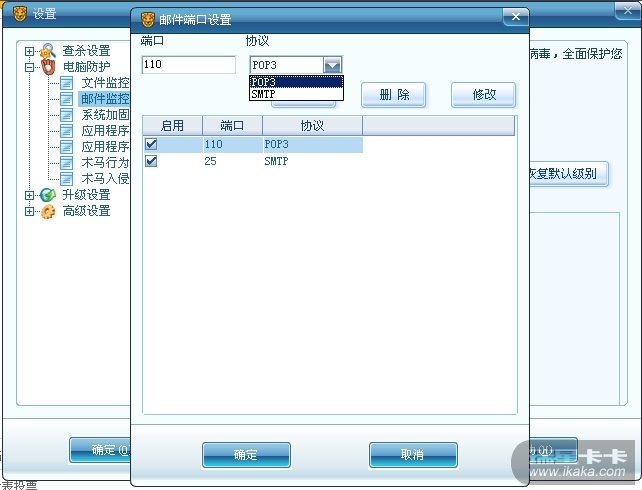This screenshot has height=490, width=642.
Task: Collapse the 电脑防护 tree node
Action: point(29,67)
